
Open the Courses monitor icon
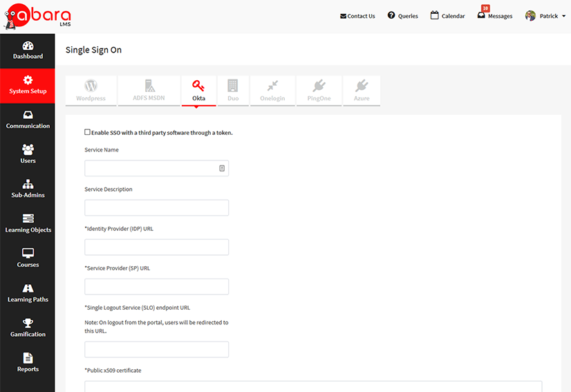click(28, 253)
